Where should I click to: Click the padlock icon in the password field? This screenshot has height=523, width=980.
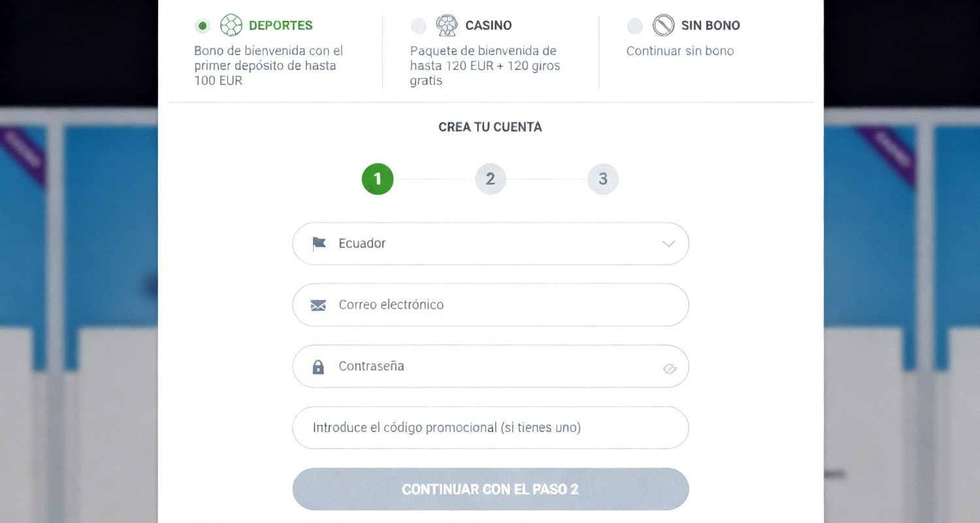tap(318, 366)
